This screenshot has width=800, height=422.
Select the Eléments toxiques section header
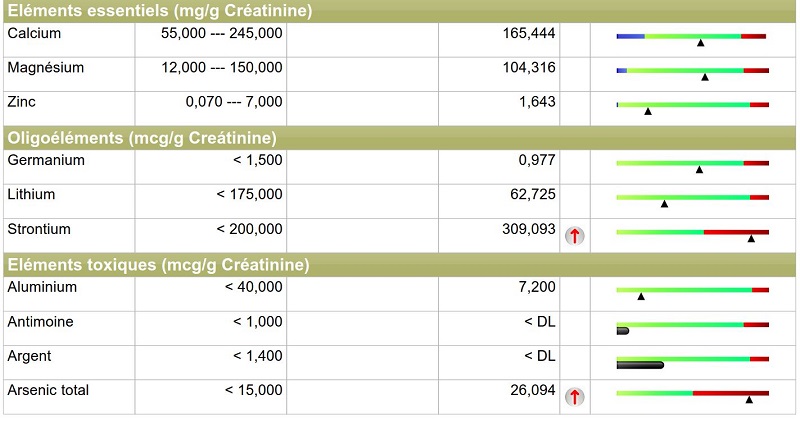[x=158, y=265]
